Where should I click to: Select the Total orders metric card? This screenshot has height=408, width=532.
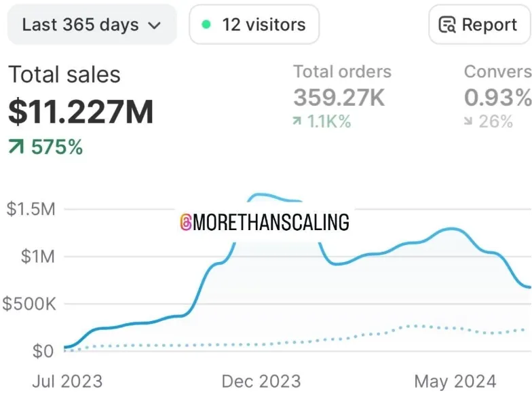point(342,96)
